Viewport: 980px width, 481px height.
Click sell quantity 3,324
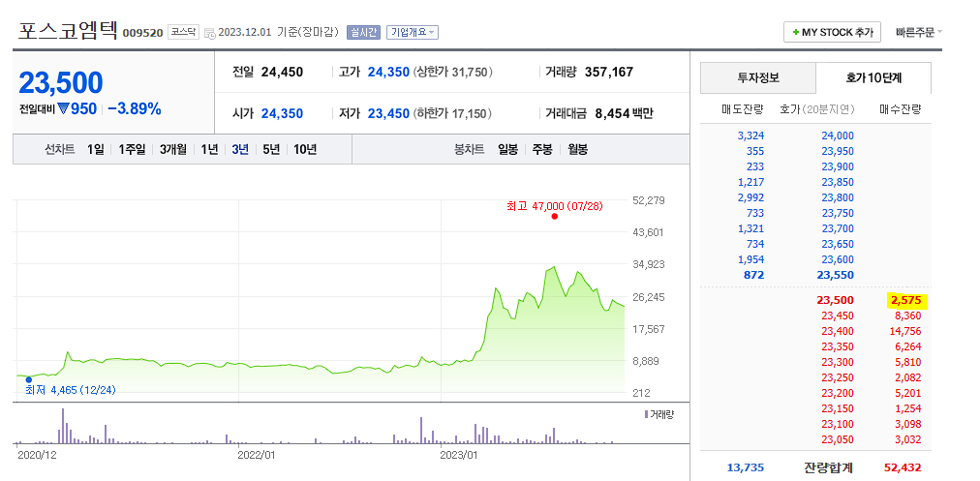(750, 135)
